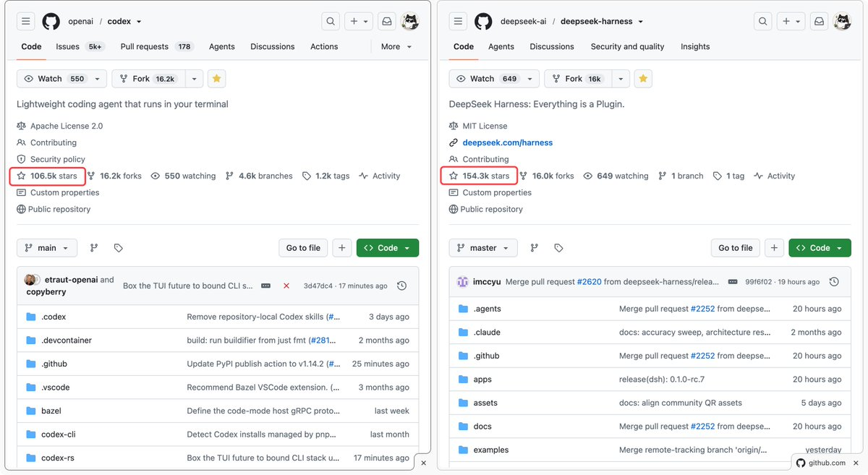Toggle star button on codex repo
The width and height of the screenshot is (868, 475).
(216, 79)
